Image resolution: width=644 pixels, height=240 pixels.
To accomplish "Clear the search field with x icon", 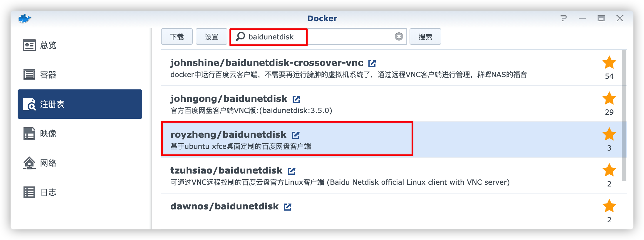I will click(x=399, y=36).
